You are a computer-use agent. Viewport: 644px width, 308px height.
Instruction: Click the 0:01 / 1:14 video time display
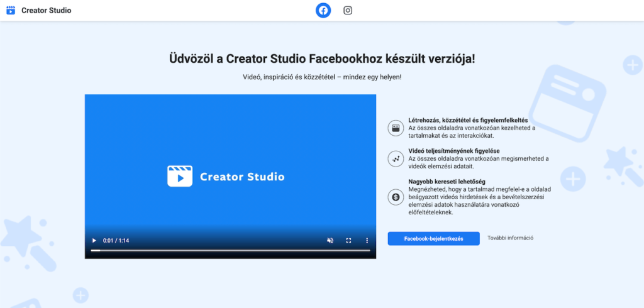click(x=116, y=241)
